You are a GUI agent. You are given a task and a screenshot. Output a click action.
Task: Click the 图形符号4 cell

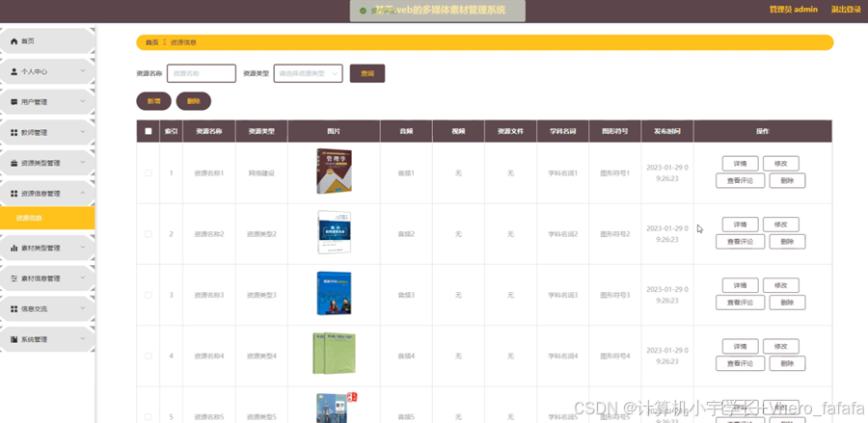pyautogui.click(x=615, y=357)
